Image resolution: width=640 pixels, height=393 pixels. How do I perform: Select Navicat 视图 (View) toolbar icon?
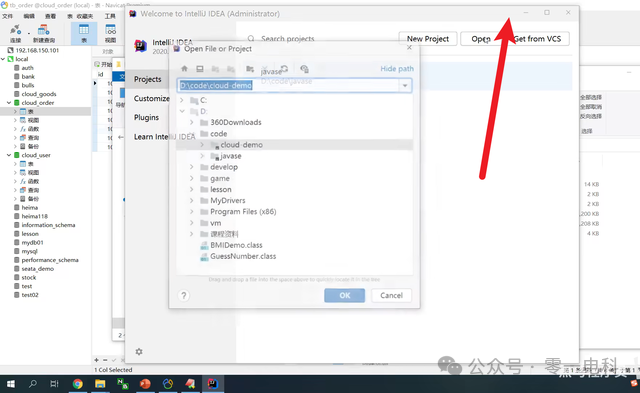[x=111, y=33]
